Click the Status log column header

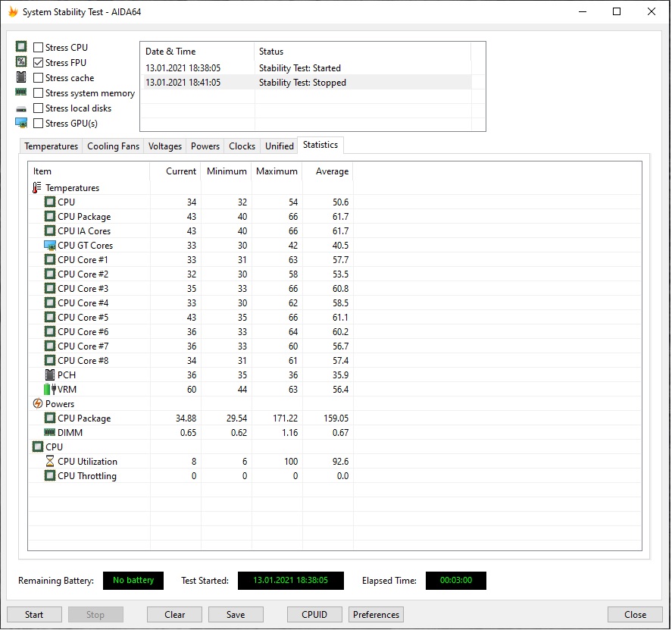coord(363,52)
